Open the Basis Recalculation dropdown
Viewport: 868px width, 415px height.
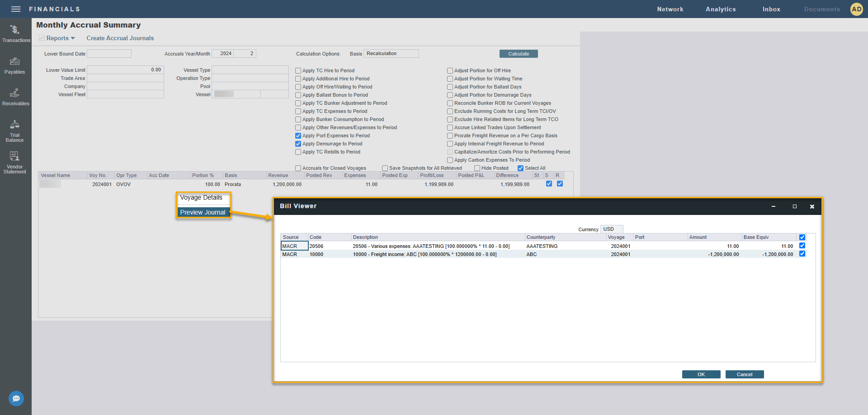(391, 54)
